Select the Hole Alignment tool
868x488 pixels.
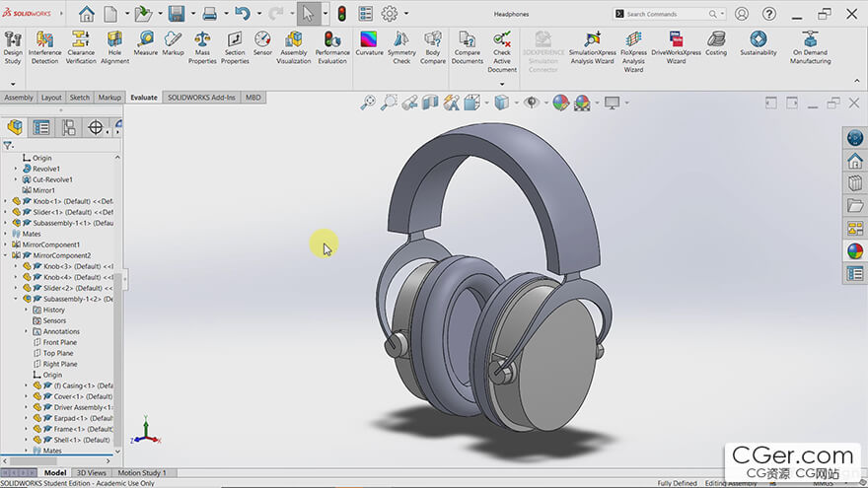tap(114, 47)
